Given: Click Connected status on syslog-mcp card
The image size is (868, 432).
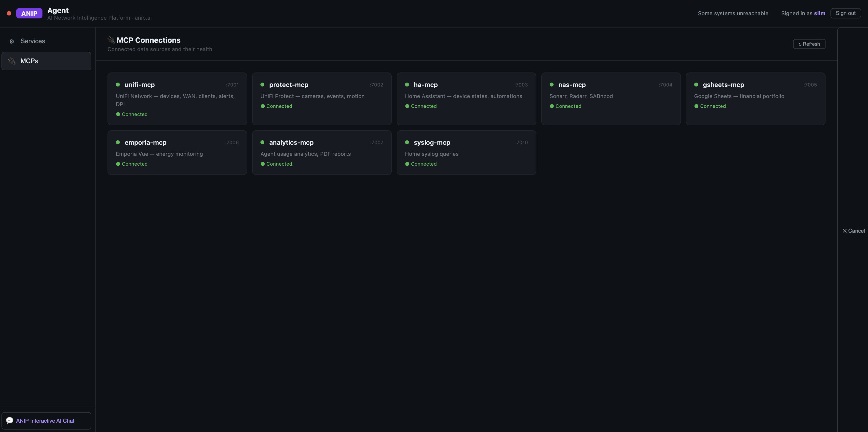Looking at the screenshot, I should (x=421, y=164).
